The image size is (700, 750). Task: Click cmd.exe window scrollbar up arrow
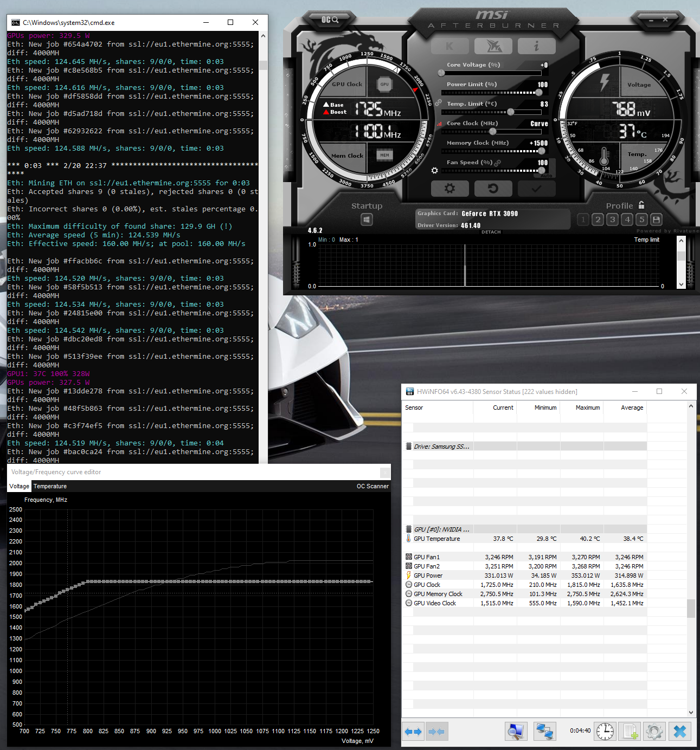[263, 35]
